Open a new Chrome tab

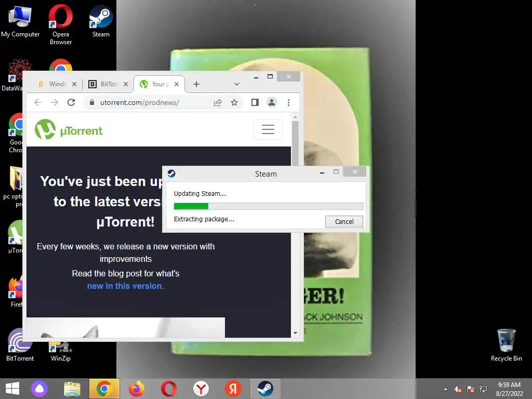tap(196, 84)
